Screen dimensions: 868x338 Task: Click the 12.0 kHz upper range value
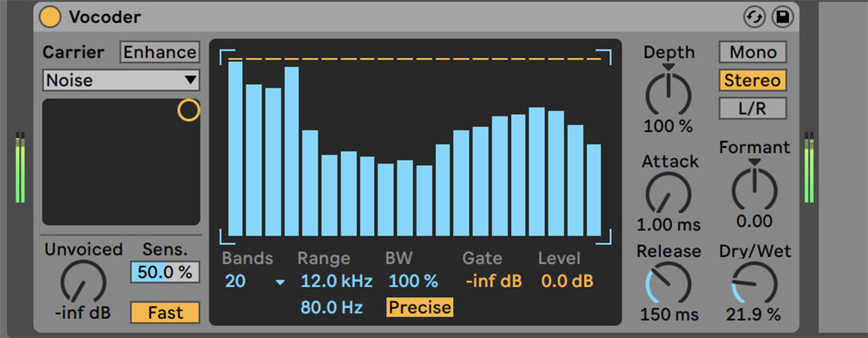(x=337, y=282)
